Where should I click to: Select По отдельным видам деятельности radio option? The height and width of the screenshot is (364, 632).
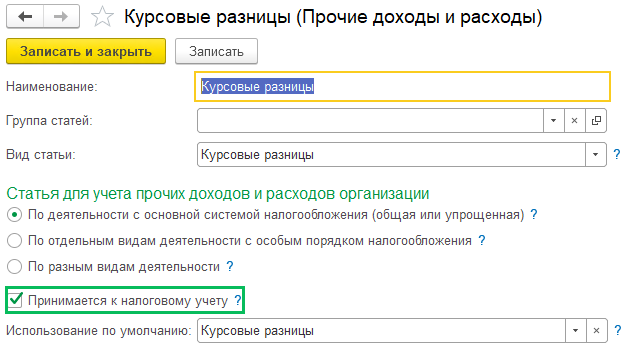pos(15,241)
